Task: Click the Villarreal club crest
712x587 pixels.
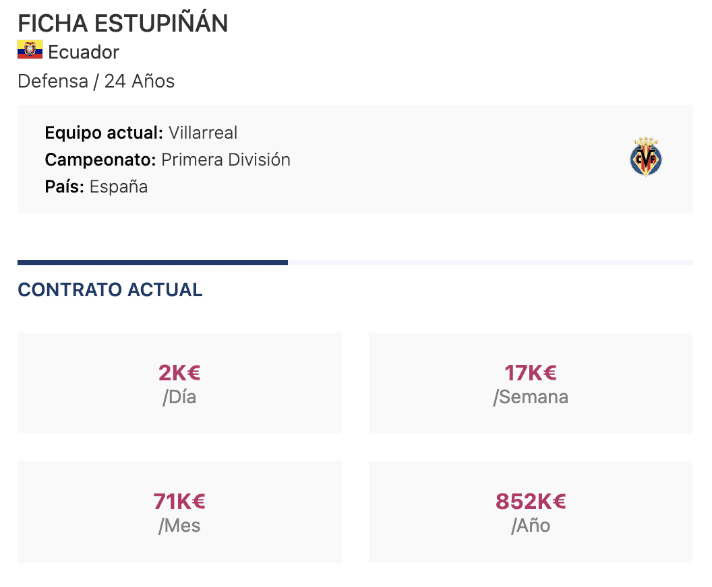Action: point(646,158)
